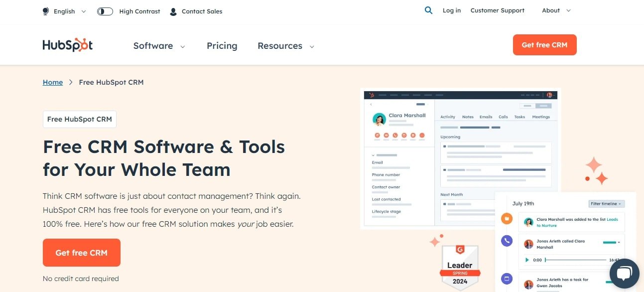Click the 'July 19th' timeline date
Screen dimensions: 644x292
click(523, 204)
